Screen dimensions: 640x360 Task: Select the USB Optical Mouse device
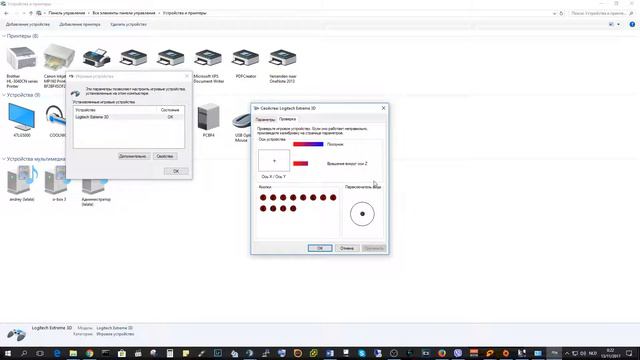[x=242, y=121]
